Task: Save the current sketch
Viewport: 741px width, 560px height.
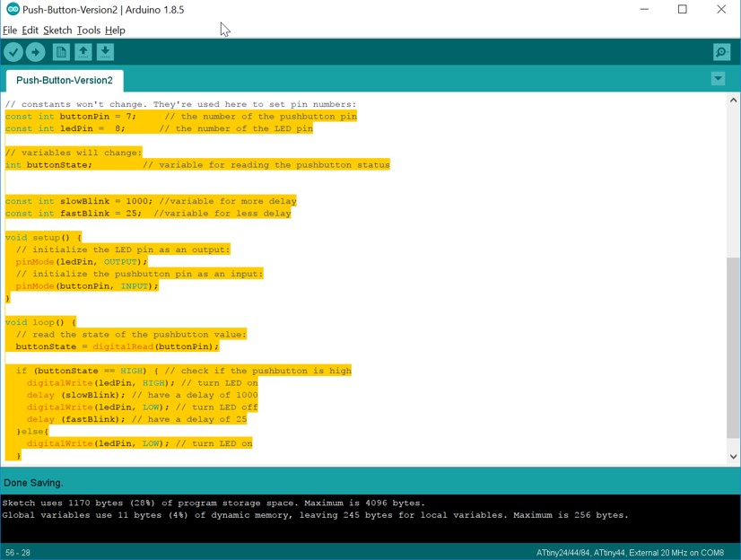Action: tap(105, 52)
